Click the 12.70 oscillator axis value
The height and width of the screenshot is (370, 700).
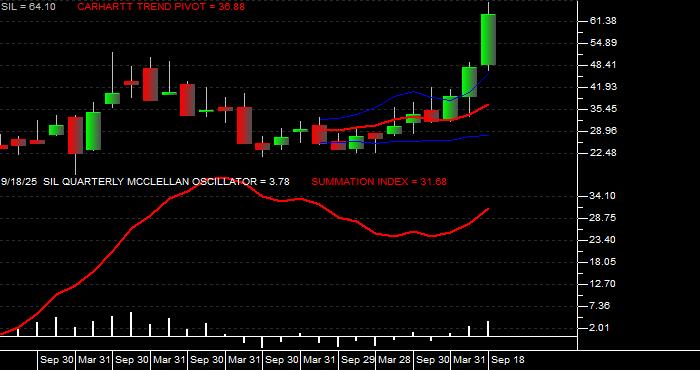(x=603, y=284)
